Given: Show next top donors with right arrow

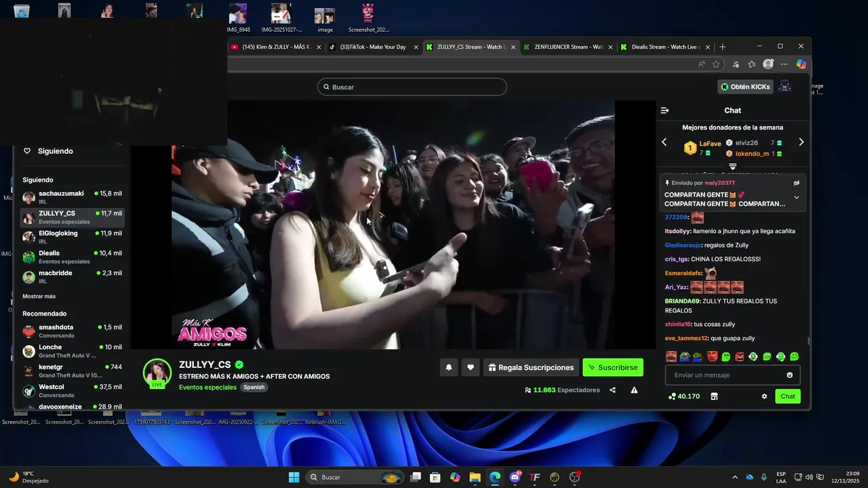Looking at the screenshot, I should click(x=801, y=142).
